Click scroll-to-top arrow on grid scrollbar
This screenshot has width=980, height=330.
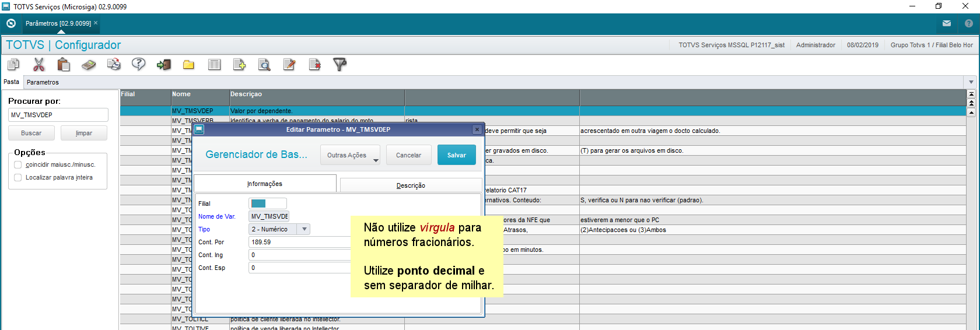point(971,94)
